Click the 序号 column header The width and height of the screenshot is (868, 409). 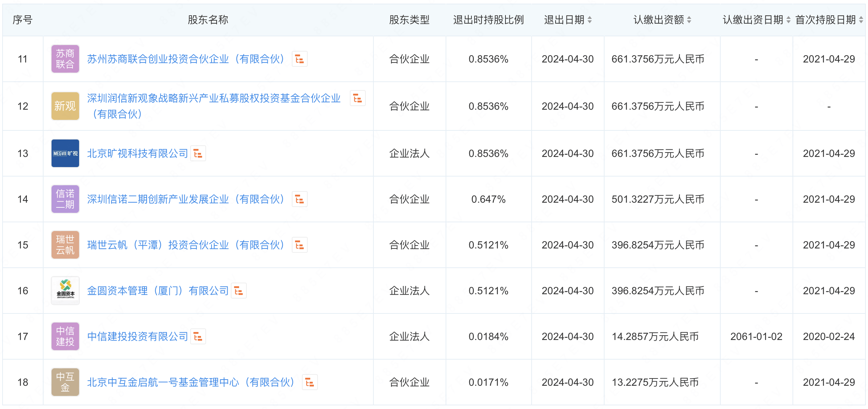(x=22, y=20)
